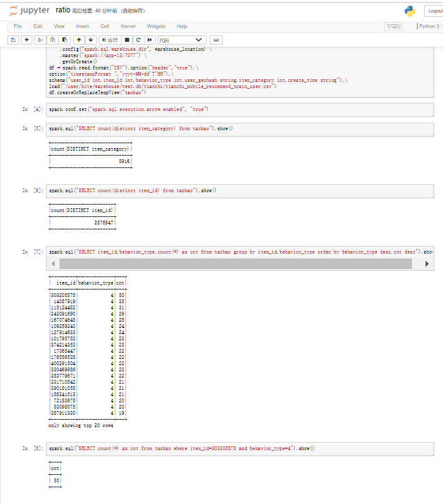This screenshot has height=504, width=443.
Task: Click the count(DISTINCT item_id) header
Action: [x=82, y=211]
